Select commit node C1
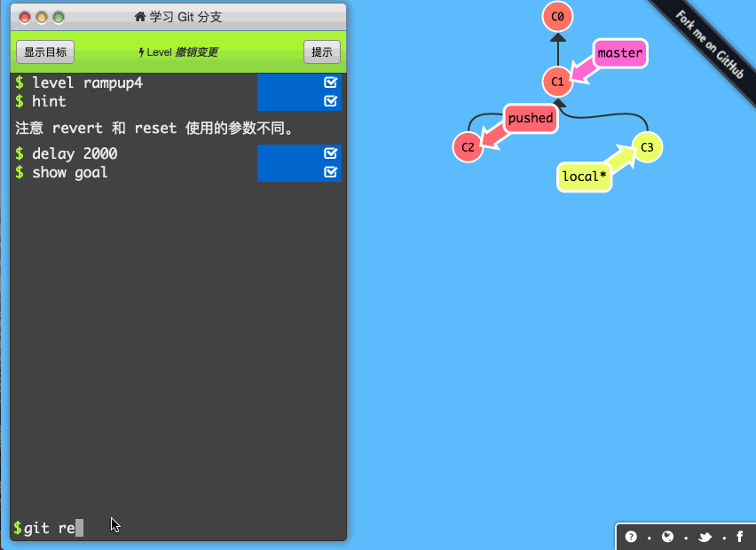The height and width of the screenshot is (550, 756). pyautogui.click(x=557, y=82)
